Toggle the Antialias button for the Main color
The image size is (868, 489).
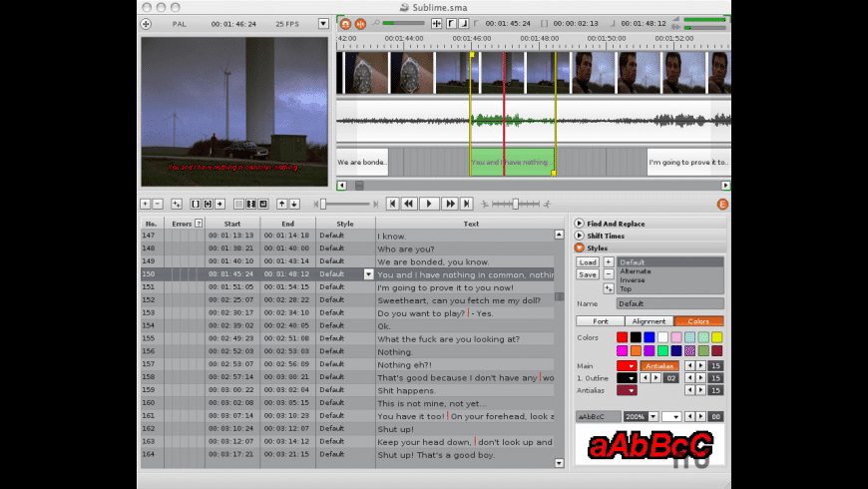(659, 365)
